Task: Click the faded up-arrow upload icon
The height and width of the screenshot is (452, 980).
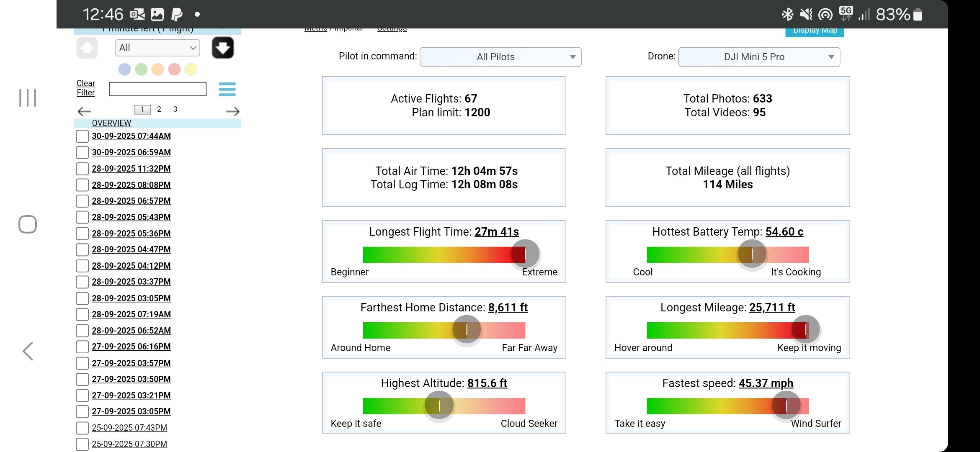Action: coord(87,48)
